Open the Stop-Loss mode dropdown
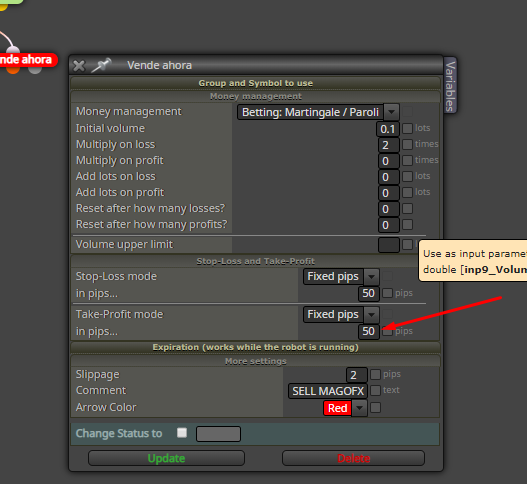Viewport: 527px width, 484px height. tap(341, 277)
